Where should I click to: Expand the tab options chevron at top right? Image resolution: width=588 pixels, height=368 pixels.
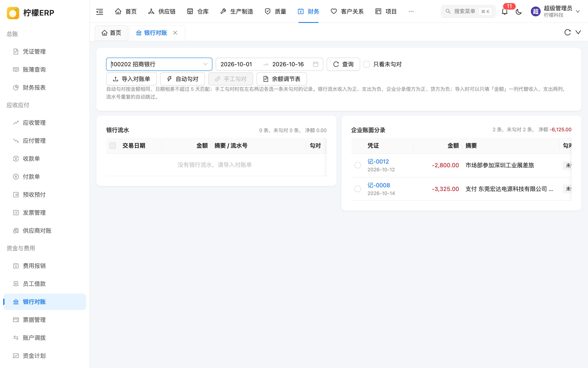[578, 32]
